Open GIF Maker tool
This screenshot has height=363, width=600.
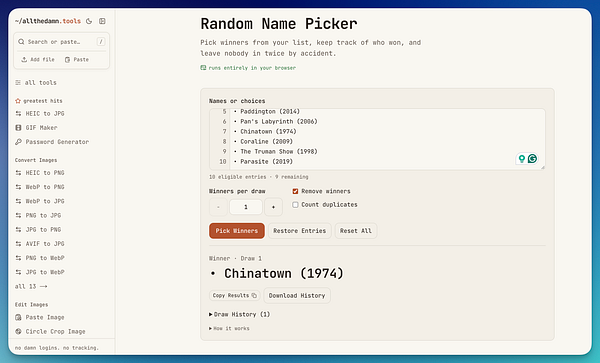pyautogui.click(x=41, y=128)
